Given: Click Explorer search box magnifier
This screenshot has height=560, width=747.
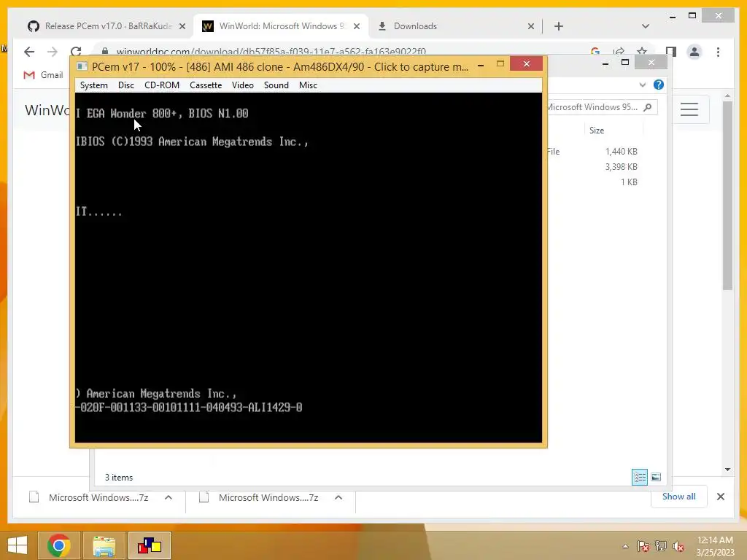Looking at the screenshot, I should 648,107.
